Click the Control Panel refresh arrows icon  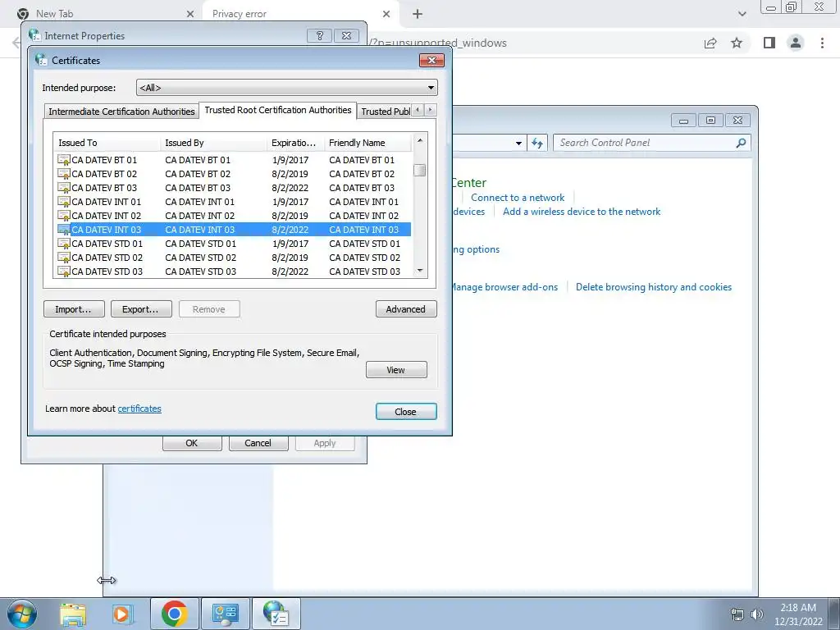(x=537, y=143)
